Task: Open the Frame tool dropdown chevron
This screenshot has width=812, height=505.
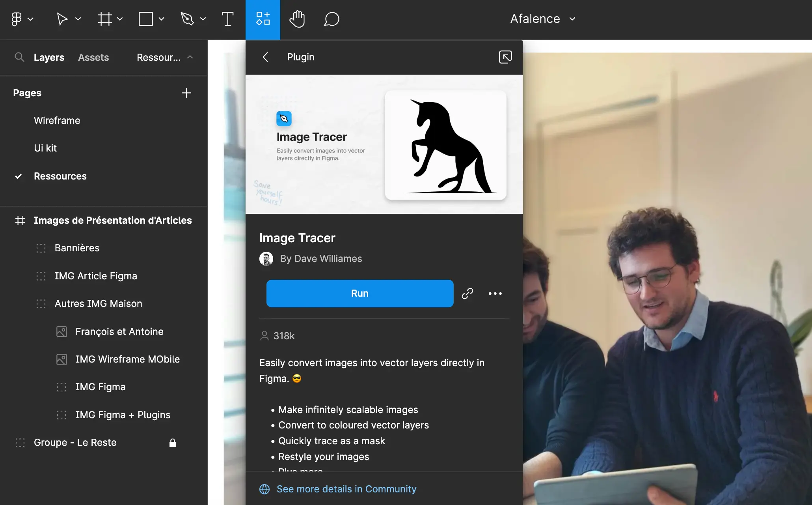Action: 120,19
